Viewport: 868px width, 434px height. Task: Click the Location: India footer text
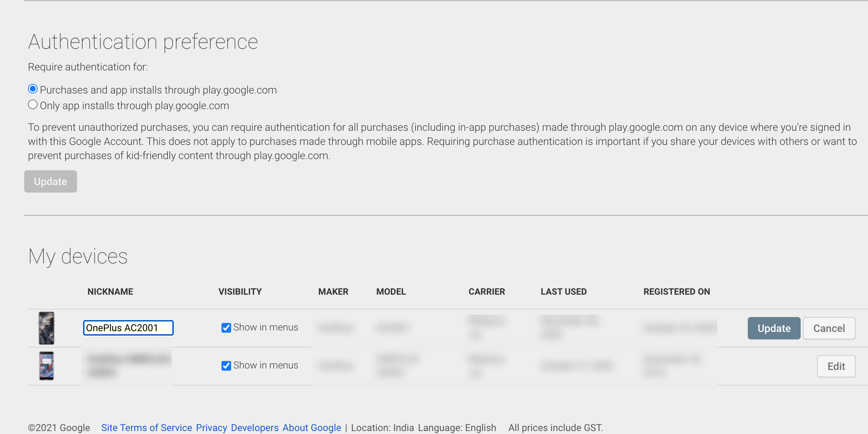point(382,428)
